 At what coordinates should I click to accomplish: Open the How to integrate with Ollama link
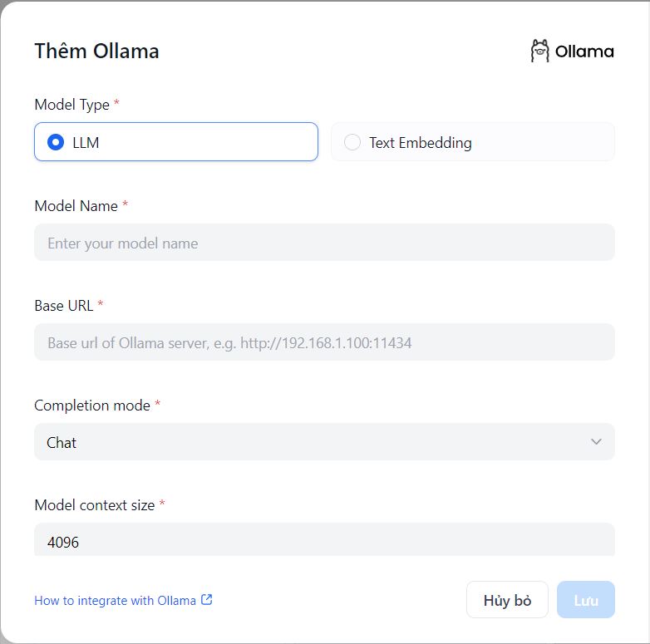[x=115, y=600]
